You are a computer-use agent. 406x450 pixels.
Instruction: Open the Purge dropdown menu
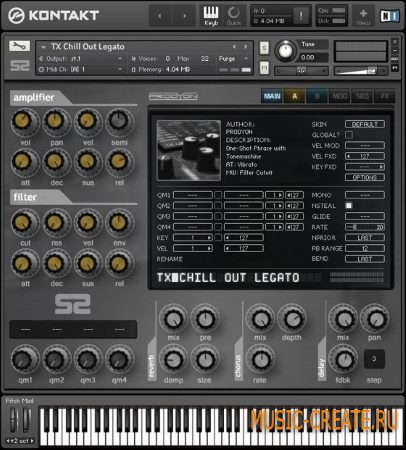233,59
